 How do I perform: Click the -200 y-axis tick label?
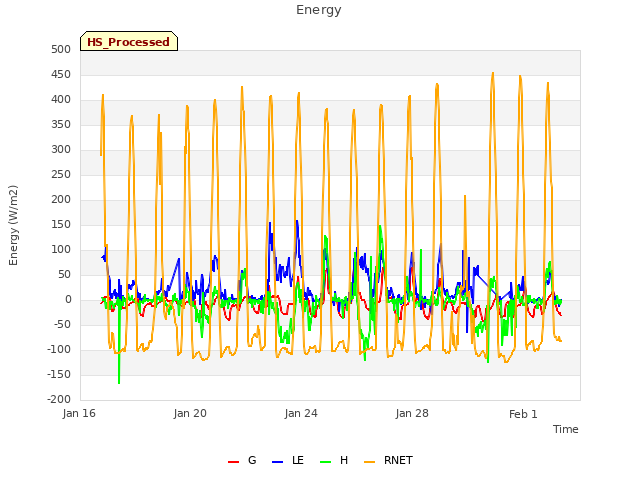coord(59,400)
